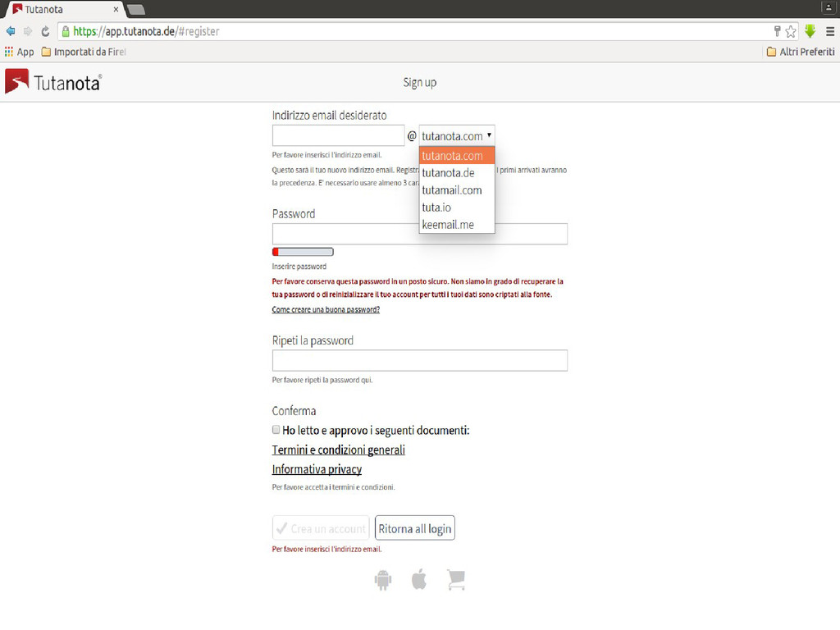Select keemail.me domain option
This screenshot has width=840, height=630.
point(457,225)
